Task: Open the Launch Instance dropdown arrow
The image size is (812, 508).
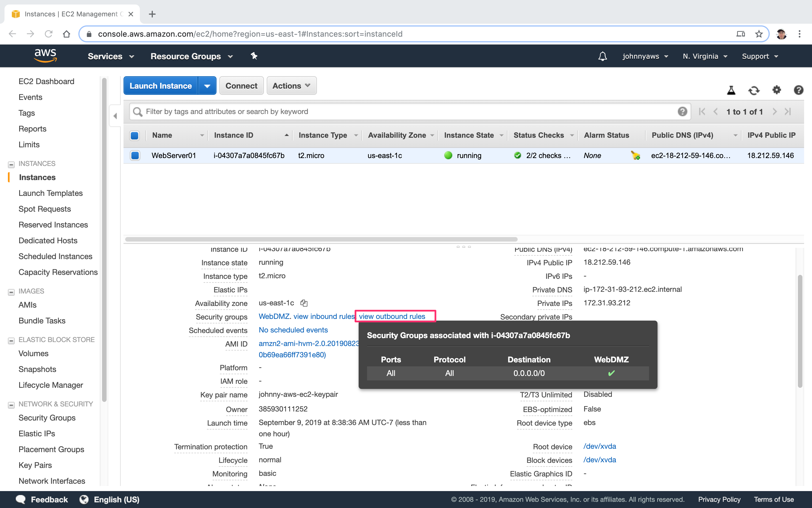Action: click(x=207, y=86)
